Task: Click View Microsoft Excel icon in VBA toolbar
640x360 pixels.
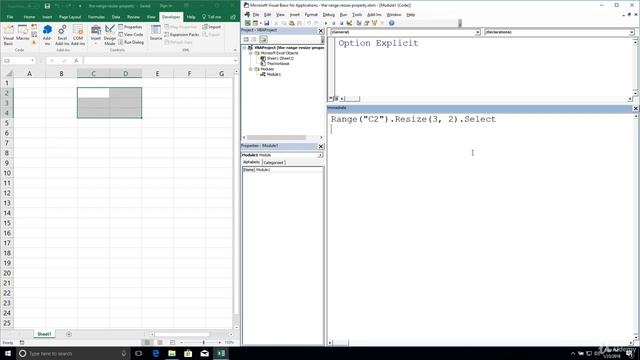Action: click(247, 23)
